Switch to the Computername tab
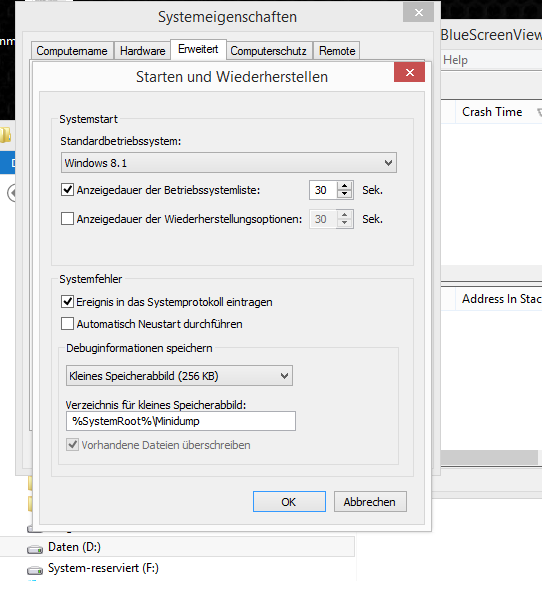 [x=72, y=51]
